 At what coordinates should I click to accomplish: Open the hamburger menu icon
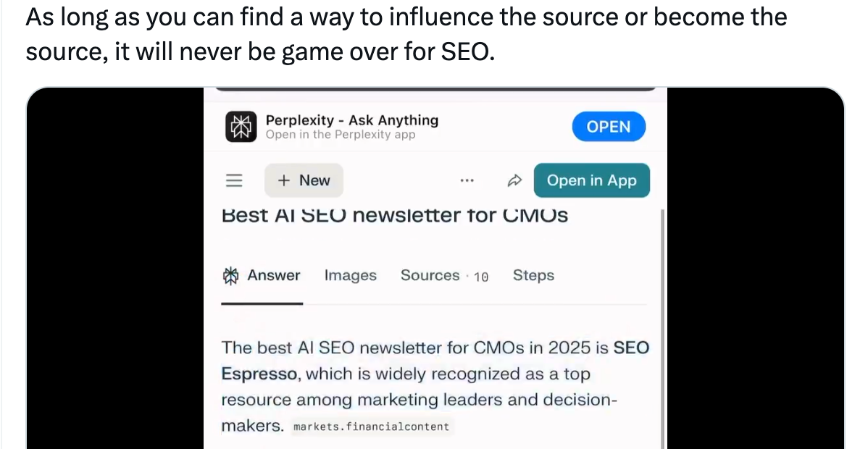coord(233,180)
